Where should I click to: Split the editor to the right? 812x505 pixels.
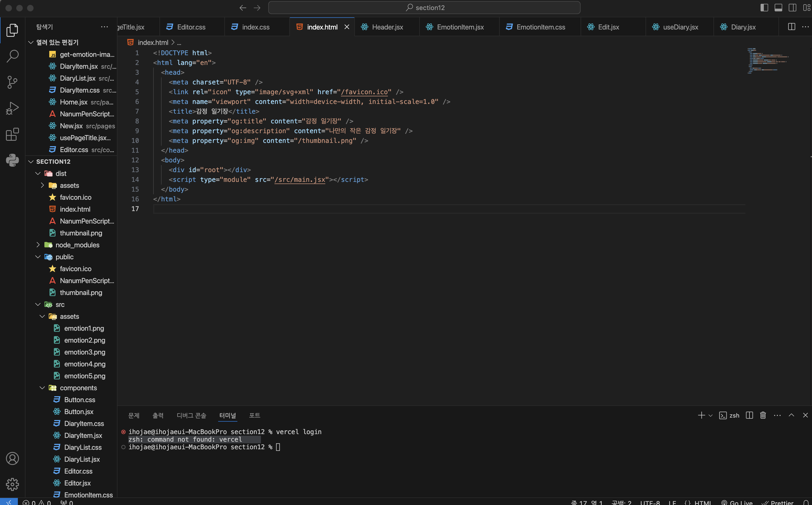[x=791, y=27]
